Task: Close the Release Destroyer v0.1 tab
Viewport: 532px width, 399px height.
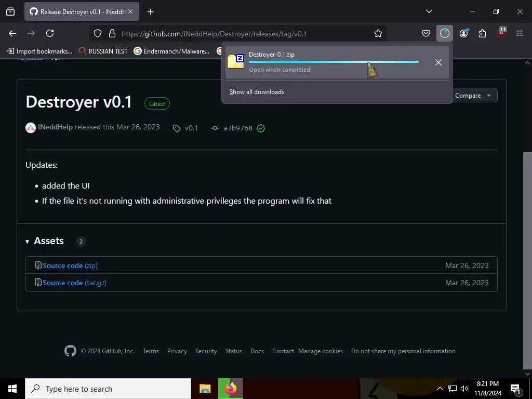Action: (x=130, y=12)
